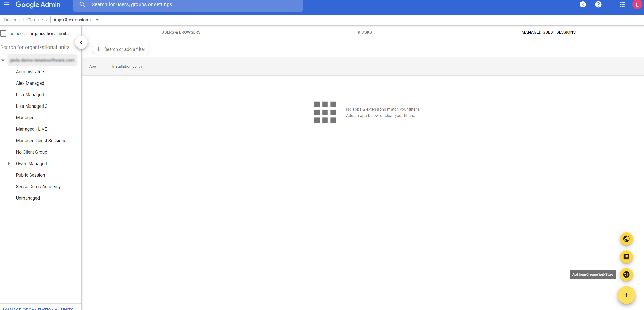The image size is (644, 310).
Task: Click Search or add a filter
Action: tap(121, 49)
